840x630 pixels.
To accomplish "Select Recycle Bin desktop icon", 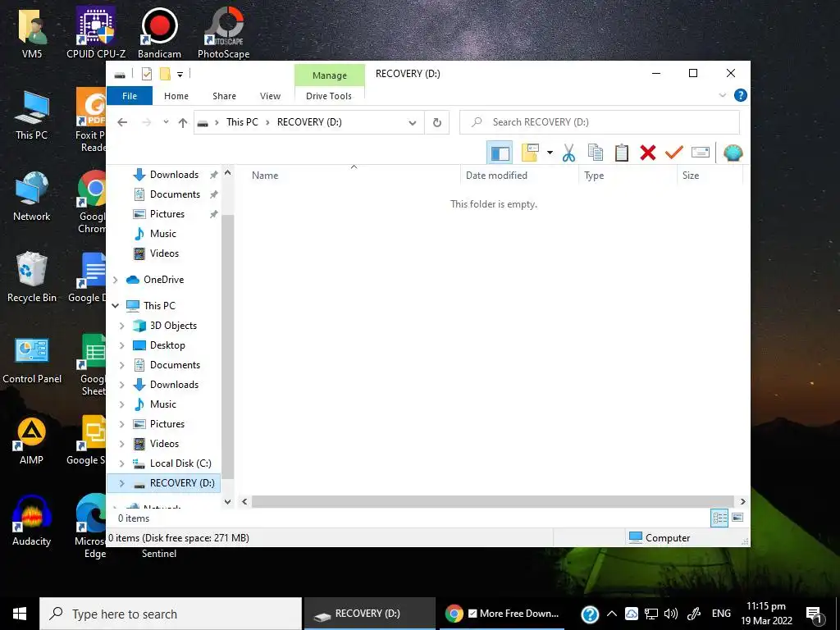I will click(32, 277).
